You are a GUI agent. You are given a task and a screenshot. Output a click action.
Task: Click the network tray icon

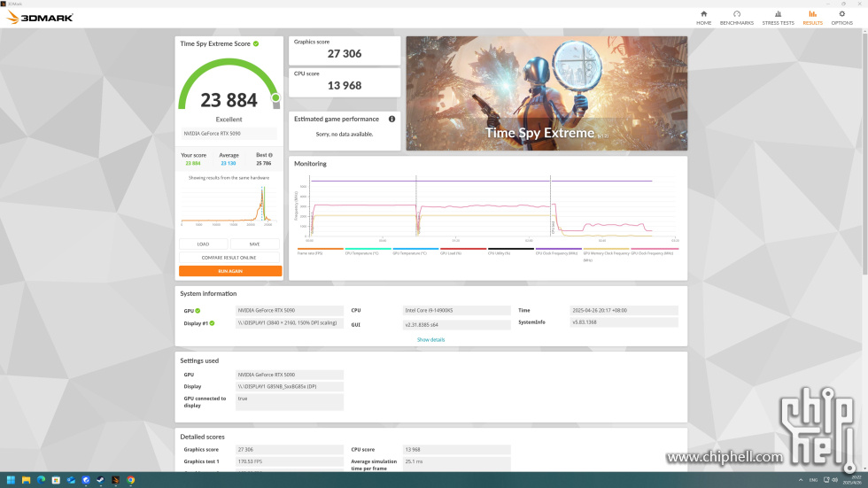(x=826, y=480)
